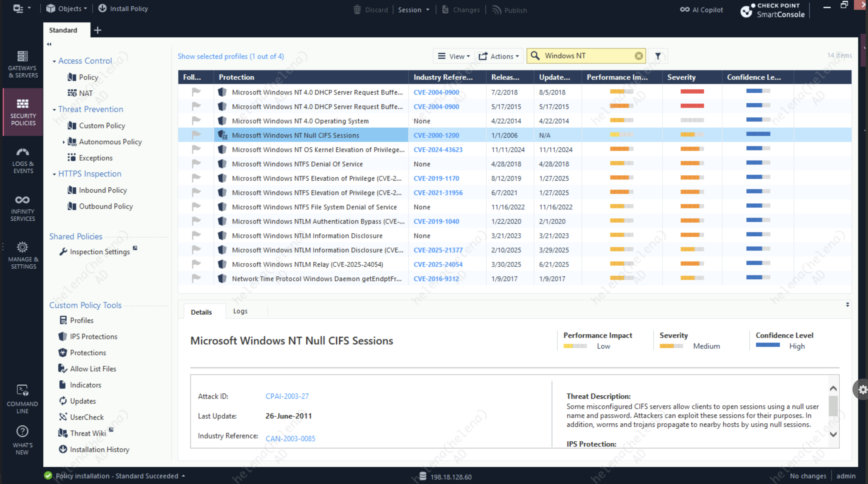Open Infinity Services in the sidebar

pyautogui.click(x=23, y=208)
